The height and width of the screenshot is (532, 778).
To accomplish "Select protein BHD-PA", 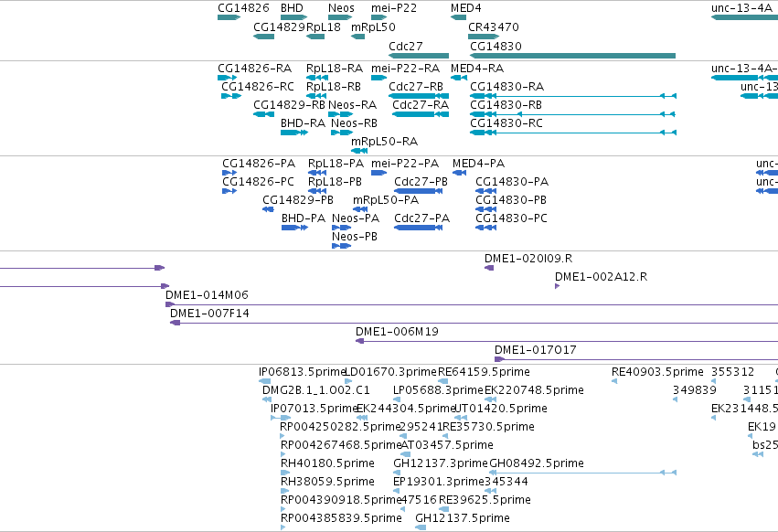I will click(294, 228).
